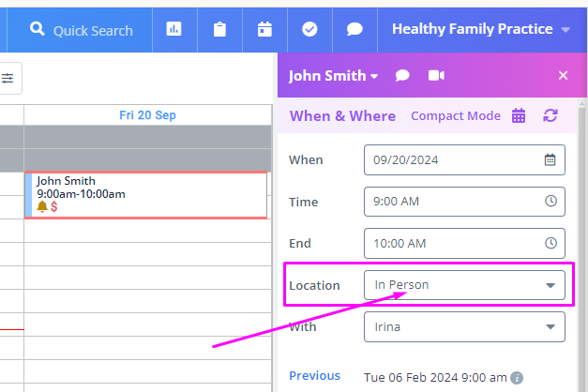Screen dimensions: 588x392
Task: Click the Fri 20 Sep column header
Action: 147,115
